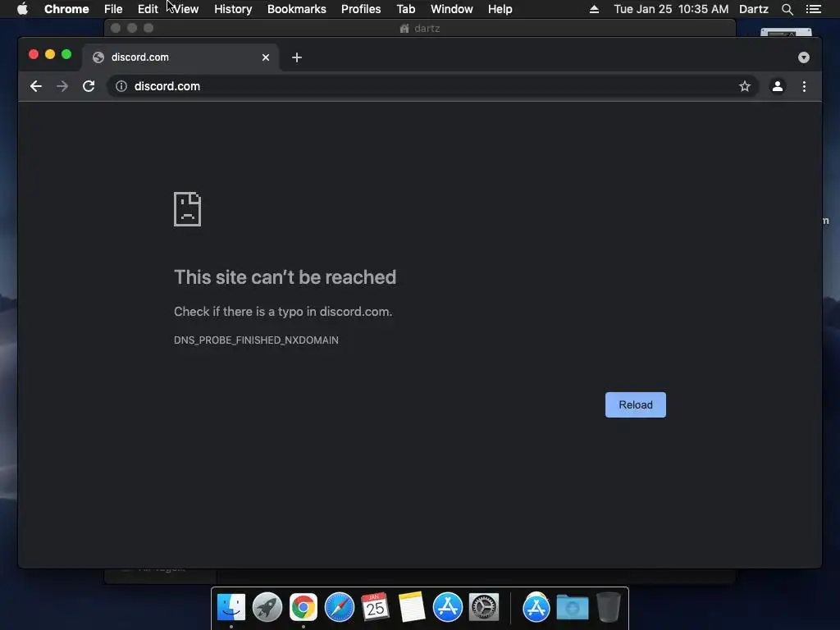840x630 pixels.
Task: Click the "Check if there is a typo" message
Action: (283, 312)
